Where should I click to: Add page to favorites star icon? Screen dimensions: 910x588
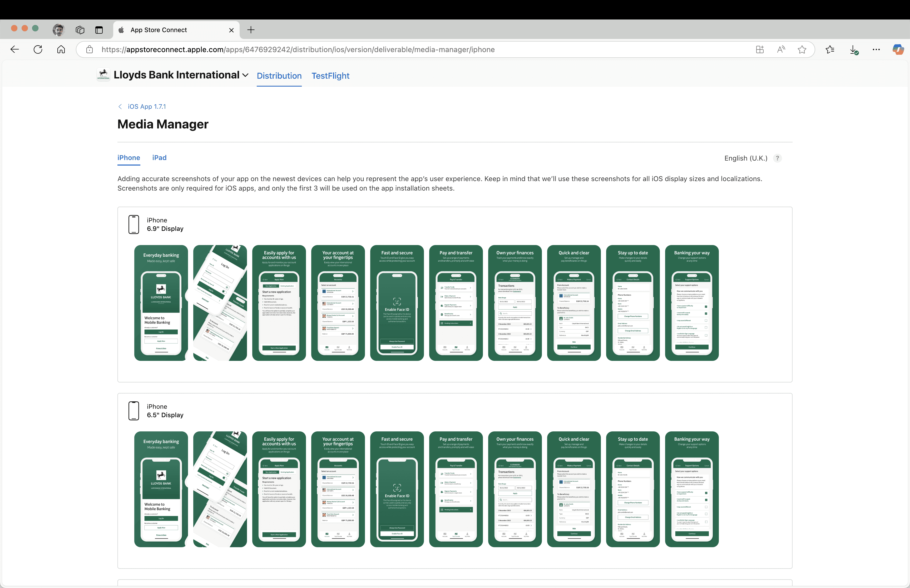coord(802,49)
